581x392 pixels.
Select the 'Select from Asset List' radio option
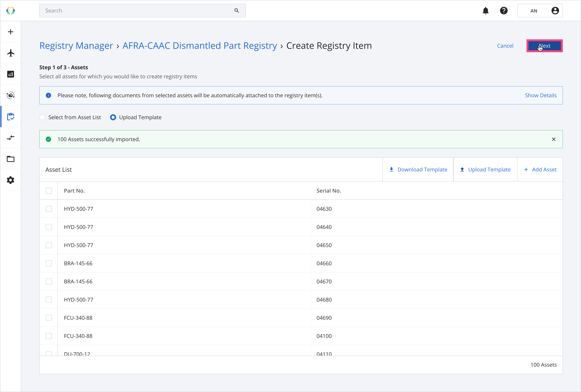click(x=43, y=117)
